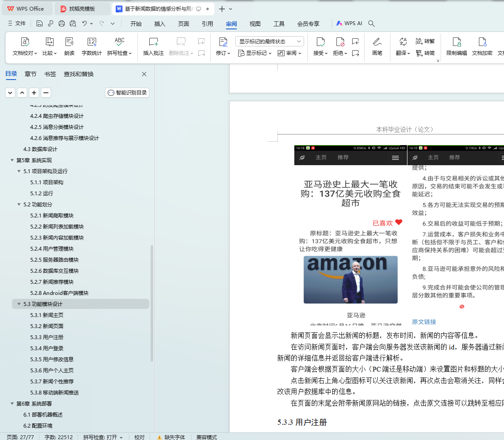Click the minus button in outline panel
This screenshot has width=504, height=440.
pyautogui.click(x=46, y=93)
